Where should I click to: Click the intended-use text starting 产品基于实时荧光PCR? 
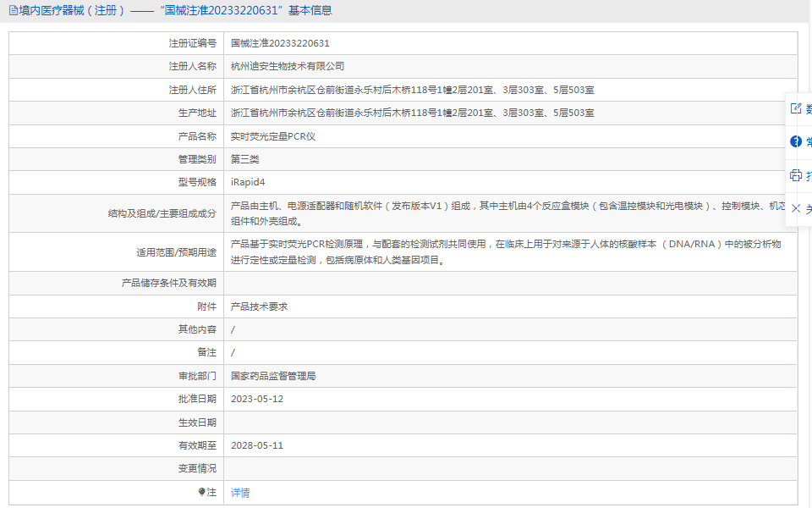click(x=506, y=252)
